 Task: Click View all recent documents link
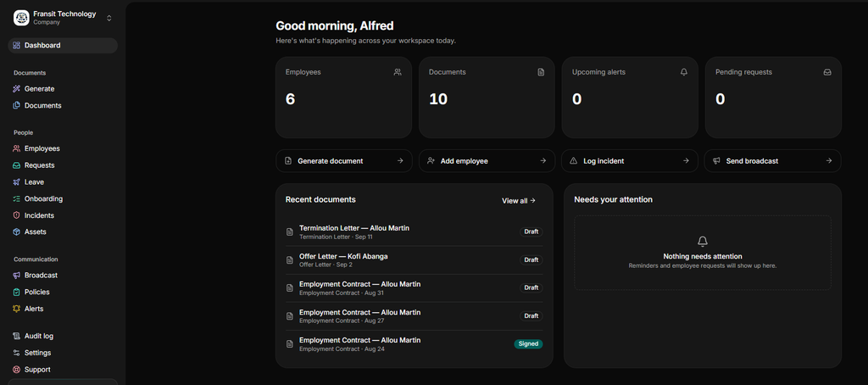(519, 200)
